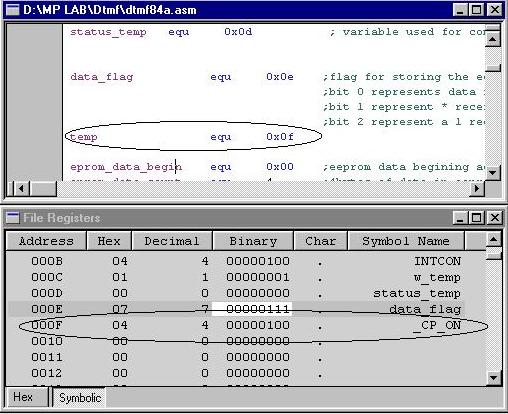Viewport: 508px width, 414px height.
Task: Minimize the dtmf84a.asm editor window
Action: [460, 10]
